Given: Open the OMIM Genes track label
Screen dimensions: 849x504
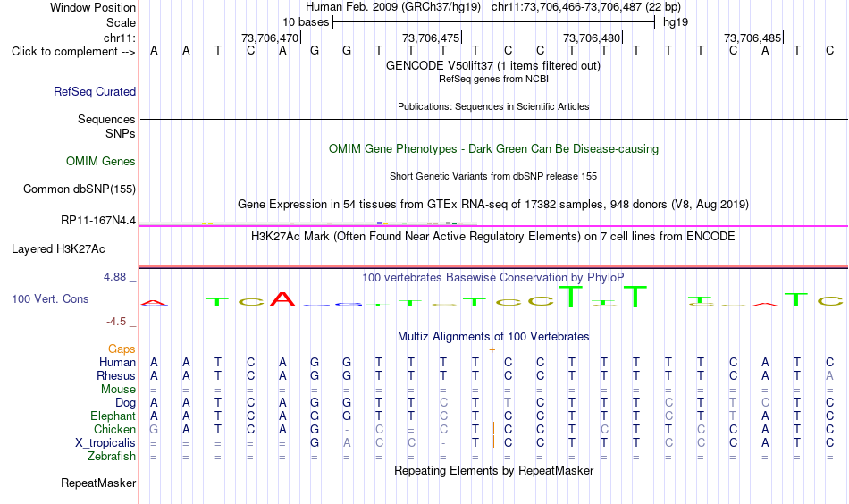Looking at the screenshot, I should coord(101,162).
